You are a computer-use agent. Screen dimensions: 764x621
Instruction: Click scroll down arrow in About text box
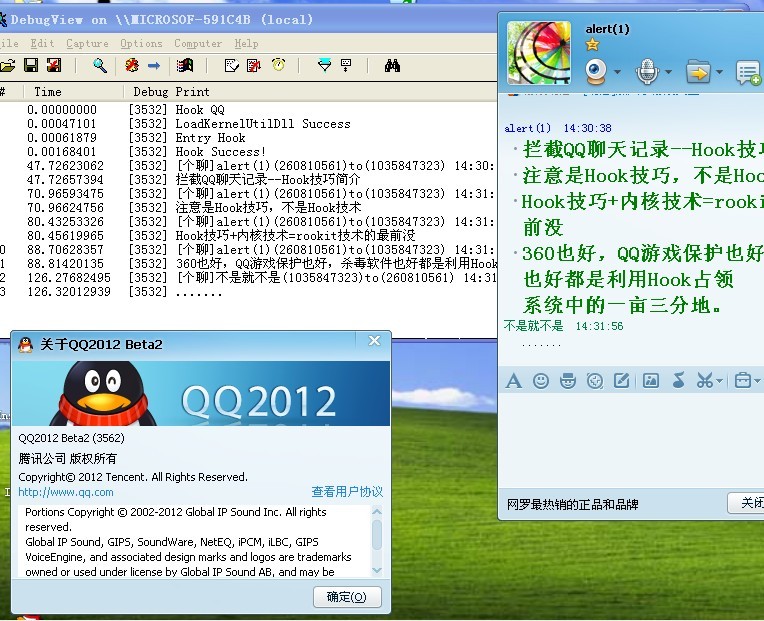(x=377, y=570)
